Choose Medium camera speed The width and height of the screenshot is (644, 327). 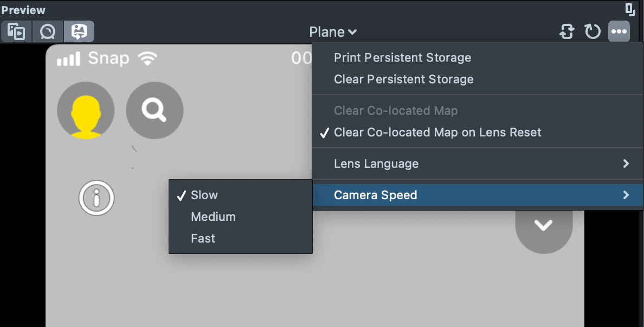(213, 217)
